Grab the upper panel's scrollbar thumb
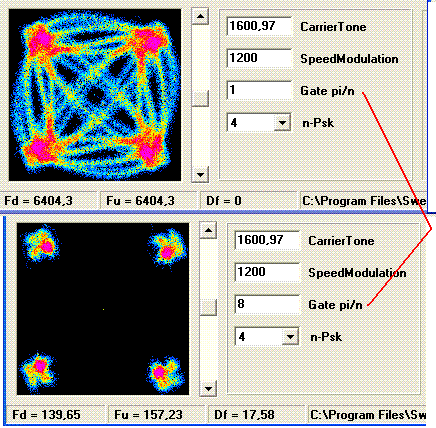436x428 pixels. 200,99
